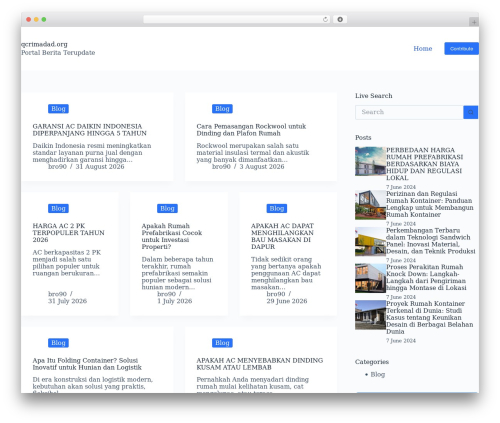Click the date 1 July 2026

[175, 301]
